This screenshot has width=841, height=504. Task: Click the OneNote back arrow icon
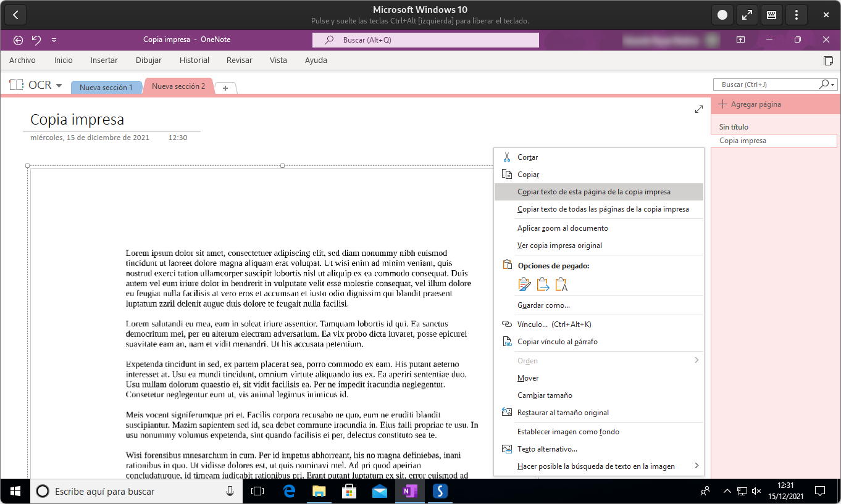pos(18,40)
